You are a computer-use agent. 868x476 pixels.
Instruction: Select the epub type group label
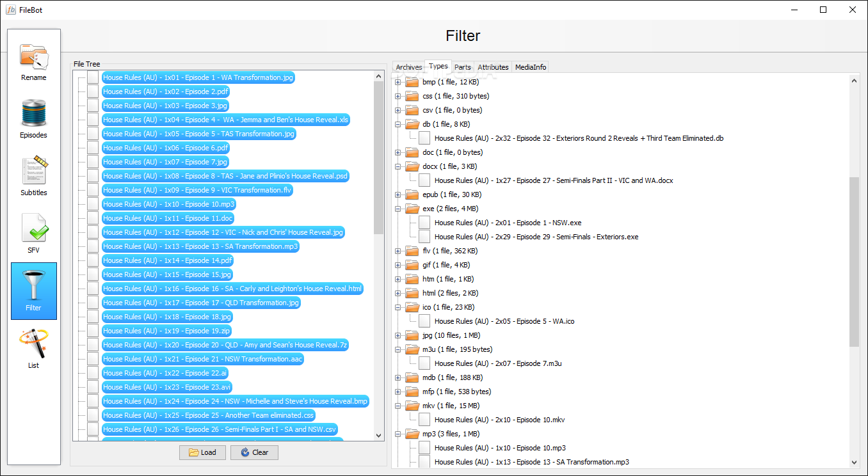[452, 194]
